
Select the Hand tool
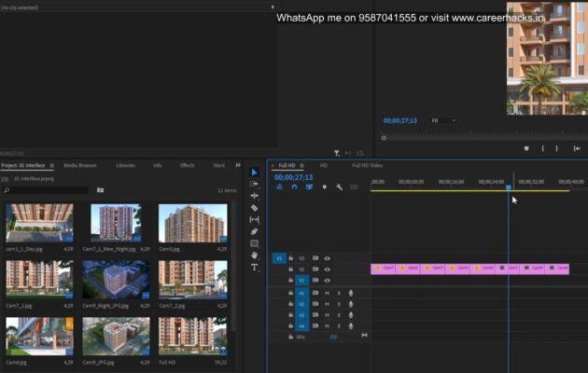255,255
